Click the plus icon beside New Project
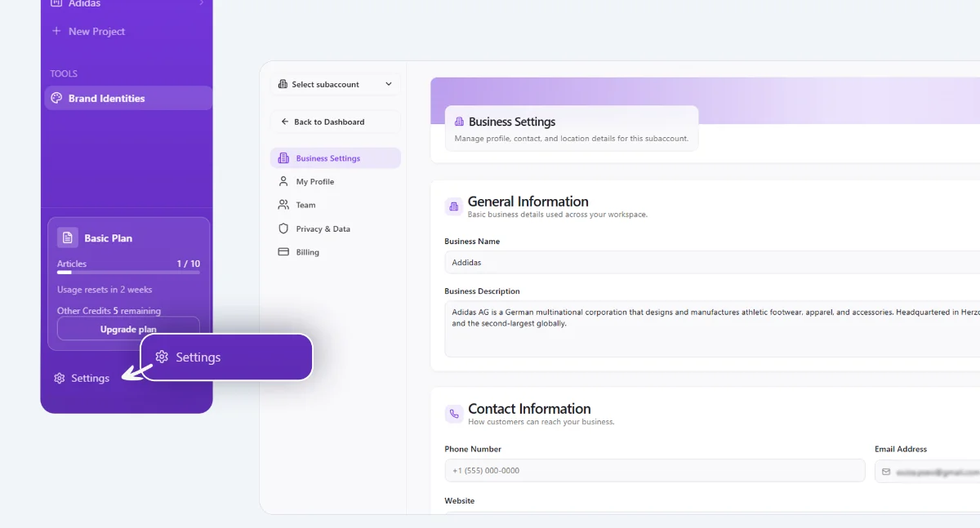Screen dimensions: 980x528 (56, 31)
